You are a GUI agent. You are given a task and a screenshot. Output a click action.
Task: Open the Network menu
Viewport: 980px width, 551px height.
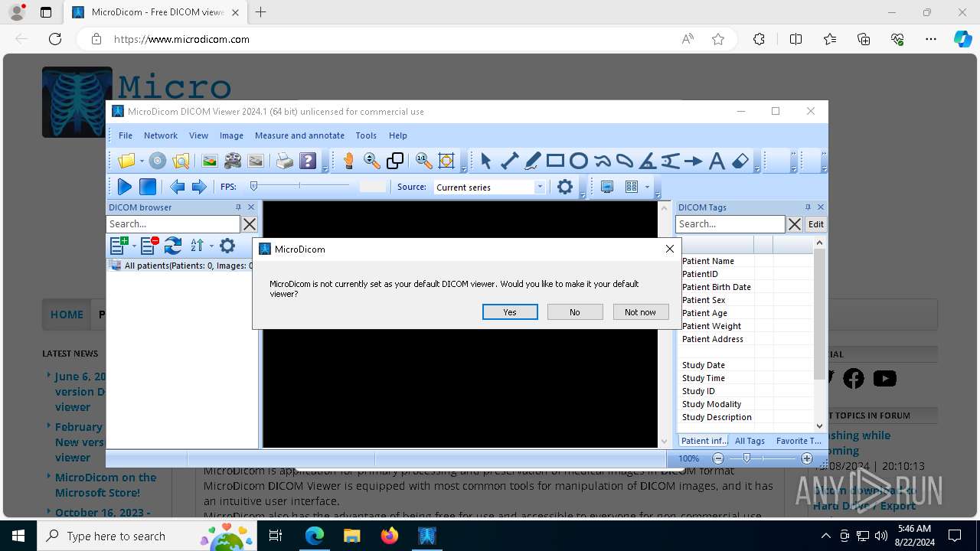[x=161, y=135]
